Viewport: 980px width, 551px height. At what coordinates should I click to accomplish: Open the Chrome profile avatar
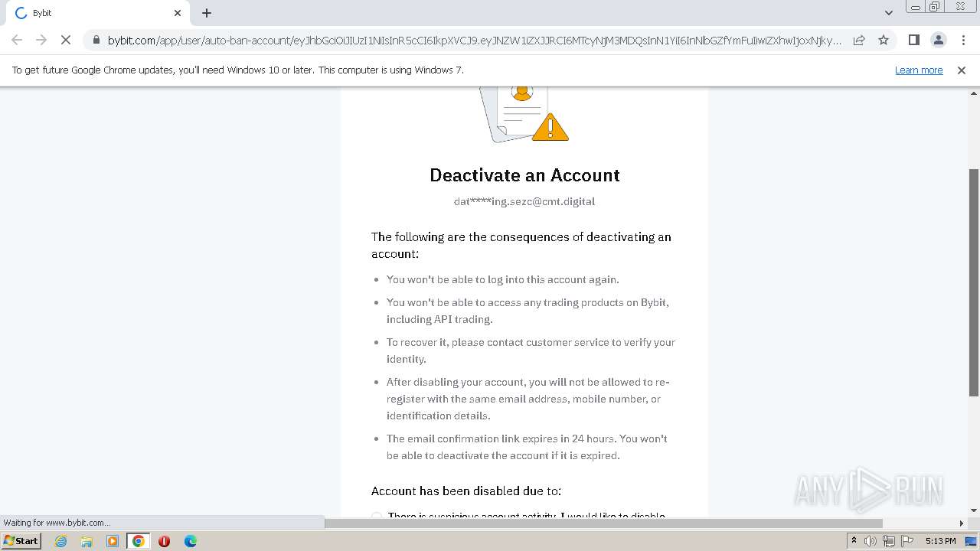coord(938,40)
